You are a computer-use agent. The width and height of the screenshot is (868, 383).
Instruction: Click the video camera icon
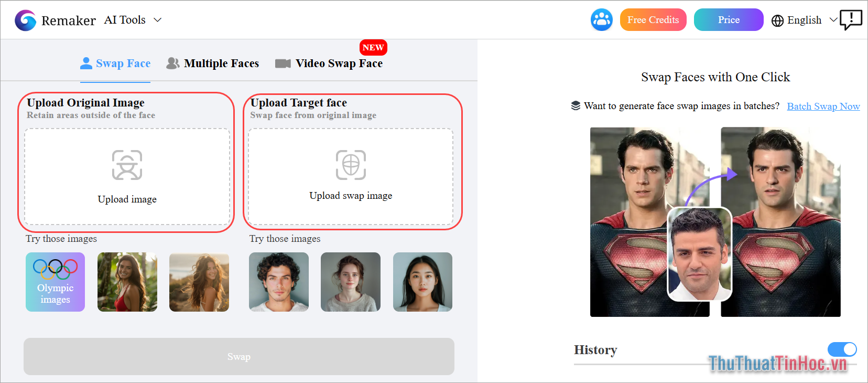(x=283, y=63)
